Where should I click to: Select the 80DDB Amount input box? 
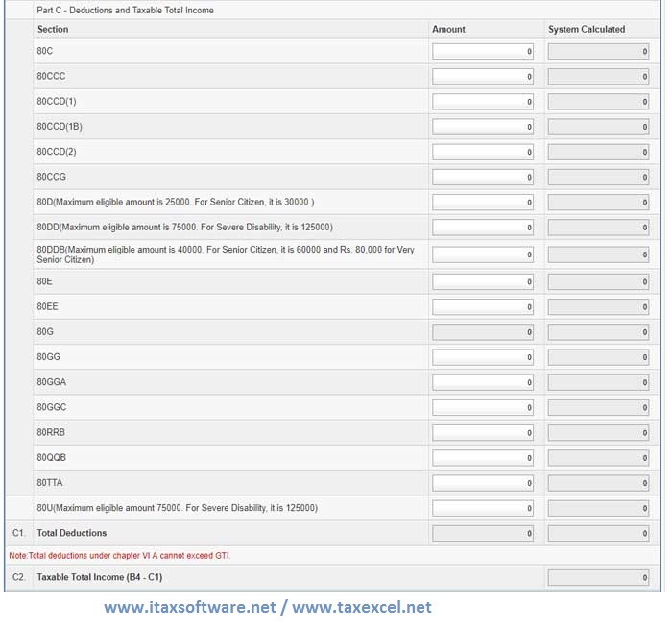(483, 254)
